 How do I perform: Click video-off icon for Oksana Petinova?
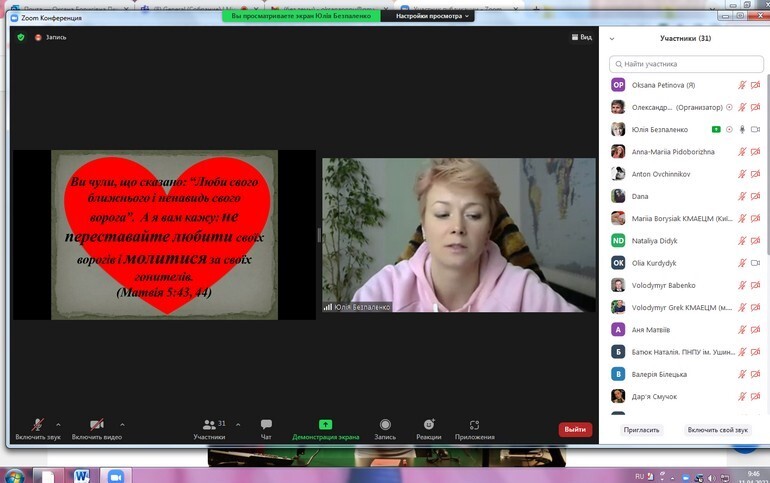755,85
